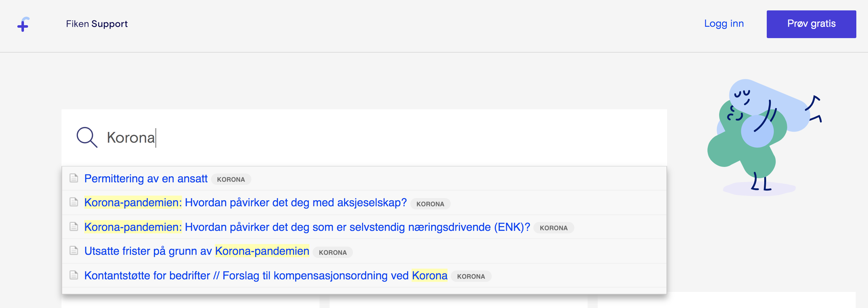868x308 pixels.
Task: Click document icon beside the aksjeselskap article
Action: coord(74,202)
